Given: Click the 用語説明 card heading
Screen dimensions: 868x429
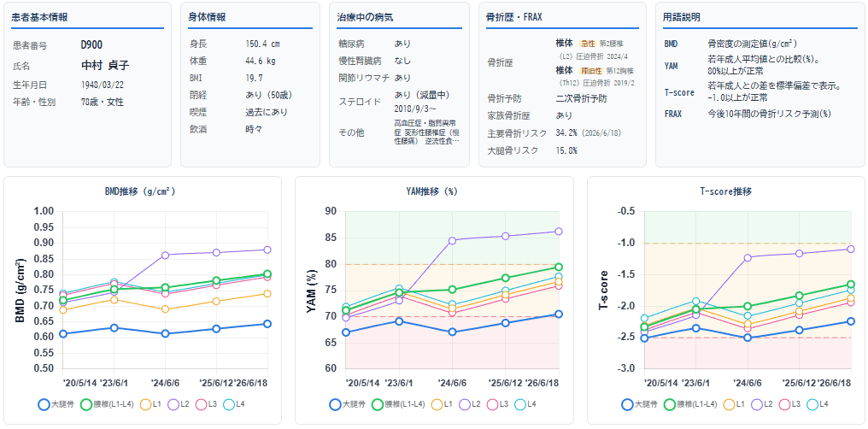Looking at the screenshot, I should [x=682, y=17].
